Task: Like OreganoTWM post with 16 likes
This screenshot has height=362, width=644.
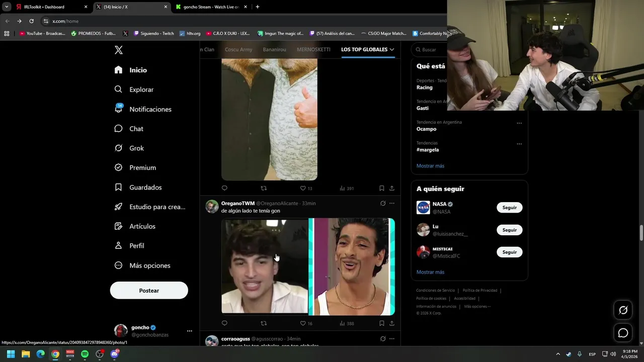Action: coord(306,323)
